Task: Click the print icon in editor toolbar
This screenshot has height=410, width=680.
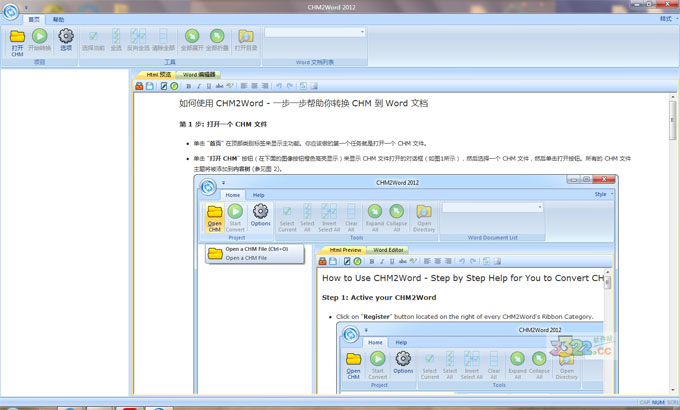Action: click(139, 86)
